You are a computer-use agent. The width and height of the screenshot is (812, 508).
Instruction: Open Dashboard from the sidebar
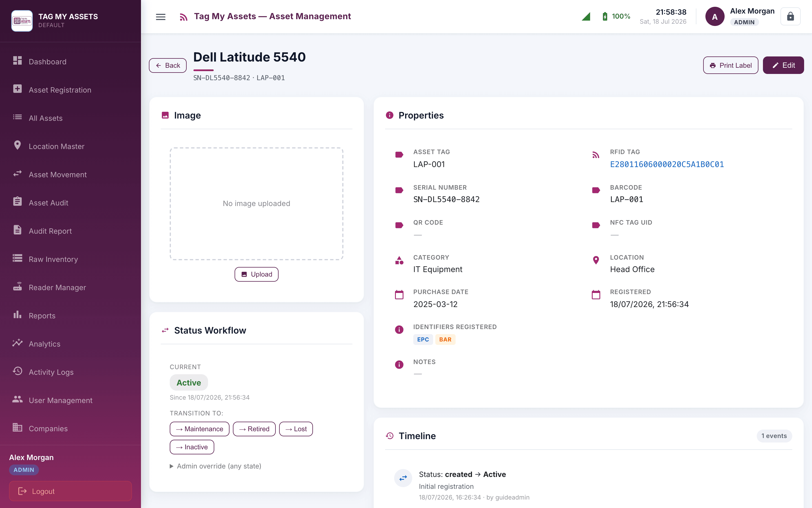pos(70,62)
